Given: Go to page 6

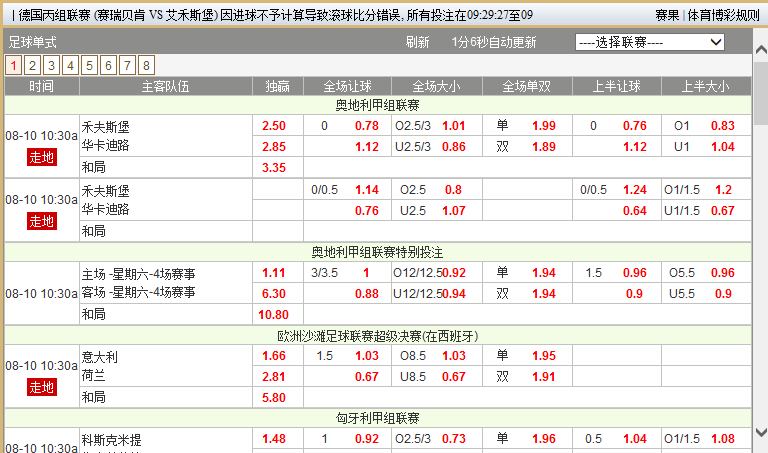Looking at the screenshot, I should coord(108,65).
